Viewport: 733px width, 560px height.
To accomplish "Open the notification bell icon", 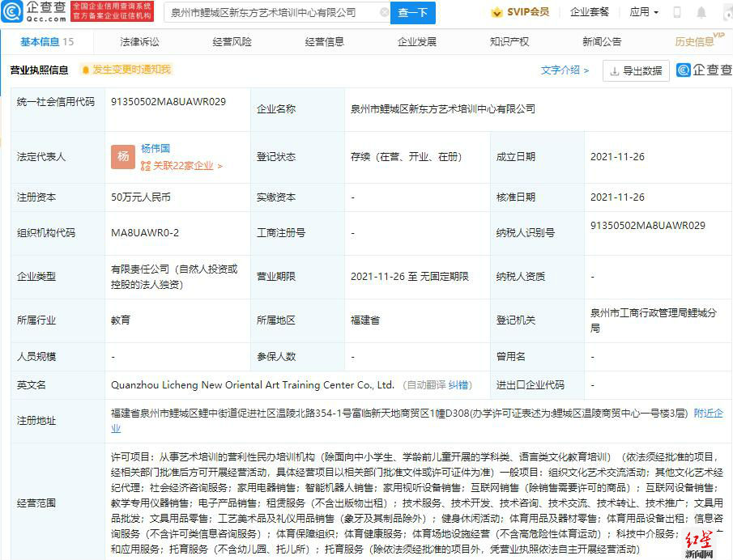I will click(x=701, y=12).
